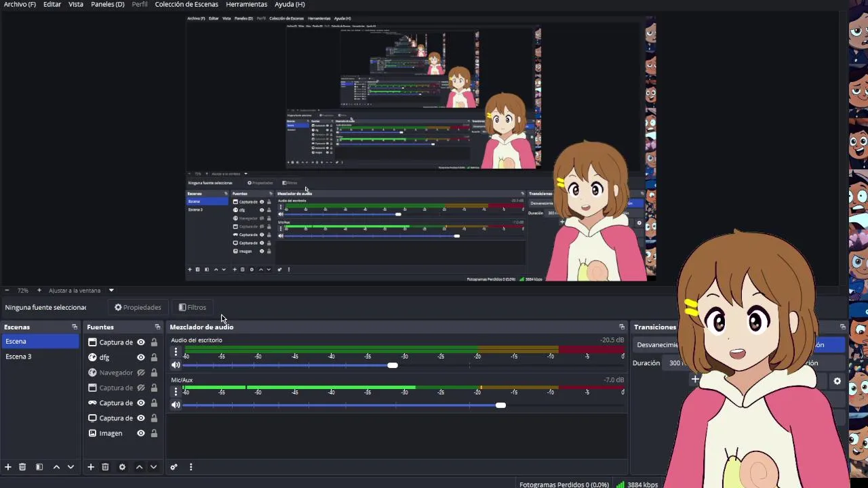Open scene filters icon in Escenas toolbar

pyautogui.click(x=39, y=467)
